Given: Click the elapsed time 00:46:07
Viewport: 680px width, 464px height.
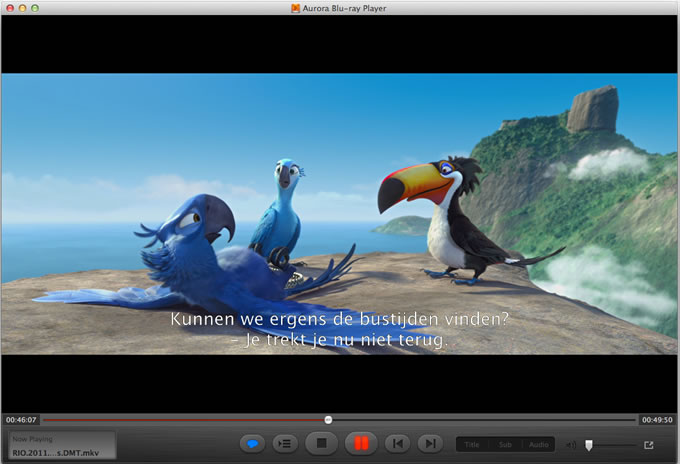Looking at the screenshot, I should coord(21,420).
